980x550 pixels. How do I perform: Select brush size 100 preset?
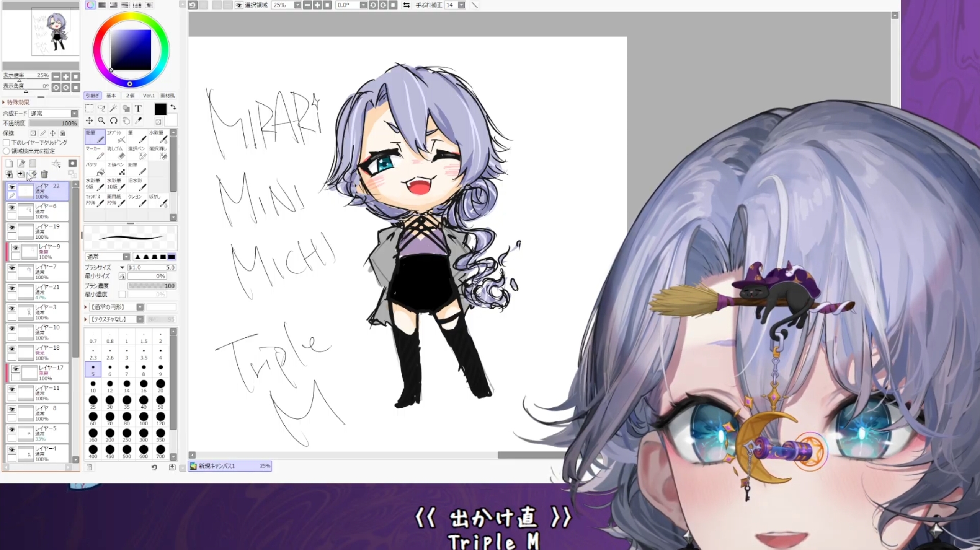pyautogui.click(x=144, y=419)
